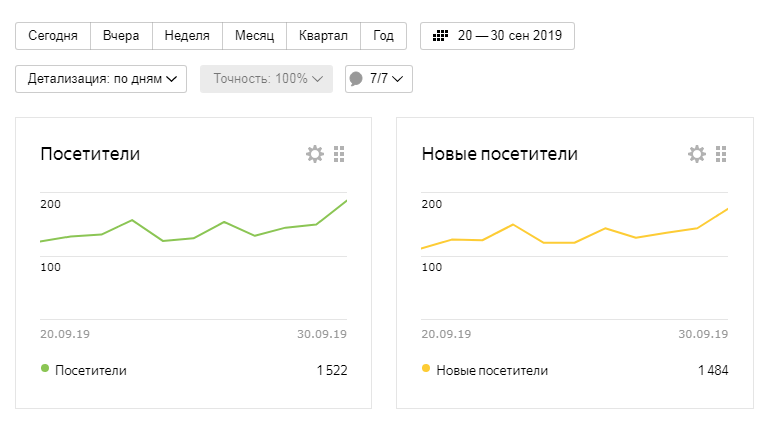Viewport: 772px width, 429px height.
Task: Open the 20 — 30 сен 2019 date picker
Action: tap(498, 36)
